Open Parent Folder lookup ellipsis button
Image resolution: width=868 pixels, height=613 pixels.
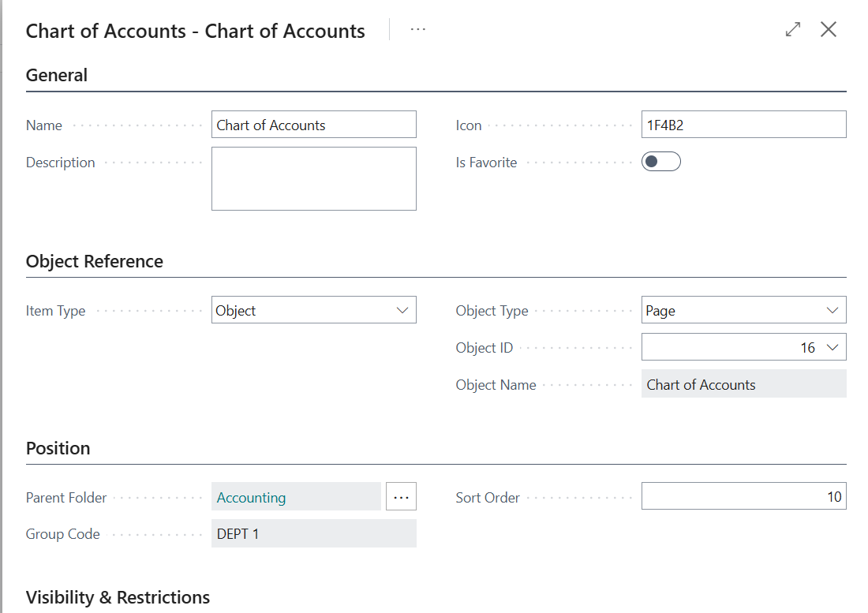coord(401,497)
